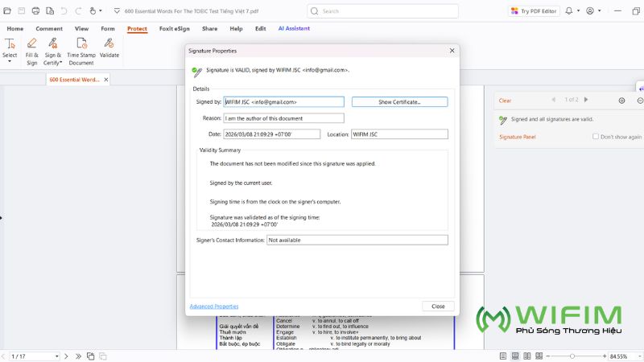Screen dimensions: 644x362
Task: Open the notifications bell icon
Action: pyautogui.click(x=569, y=11)
